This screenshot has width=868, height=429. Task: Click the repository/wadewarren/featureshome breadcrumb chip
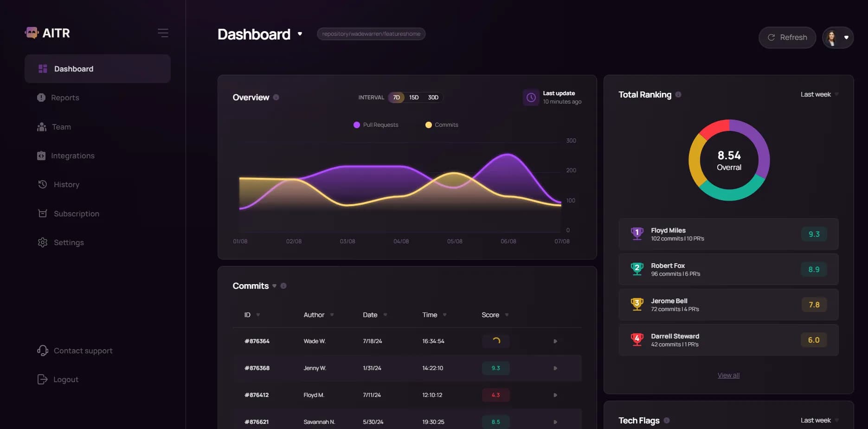pyautogui.click(x=371, y=33)
